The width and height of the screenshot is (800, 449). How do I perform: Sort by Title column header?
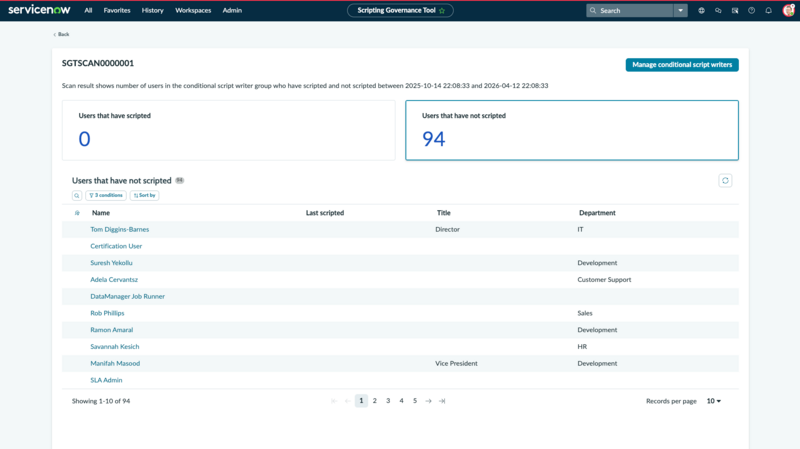443,213
